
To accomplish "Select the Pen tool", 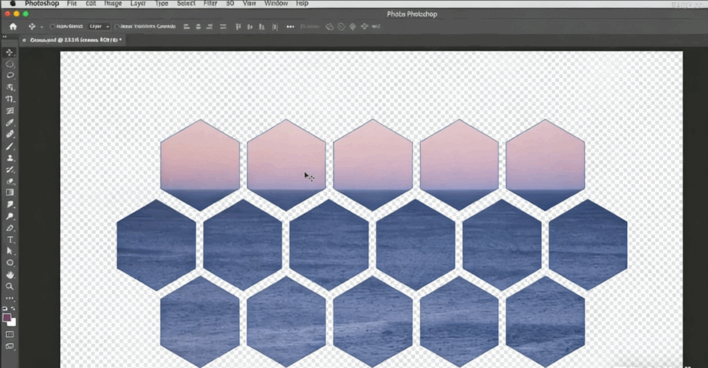I will point(9,228).
